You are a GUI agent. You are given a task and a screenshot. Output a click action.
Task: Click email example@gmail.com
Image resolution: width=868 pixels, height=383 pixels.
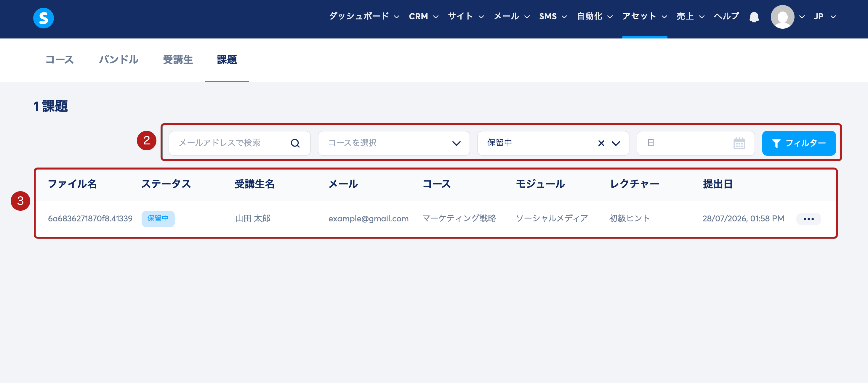pyautogui.click(x=368, y=219)
